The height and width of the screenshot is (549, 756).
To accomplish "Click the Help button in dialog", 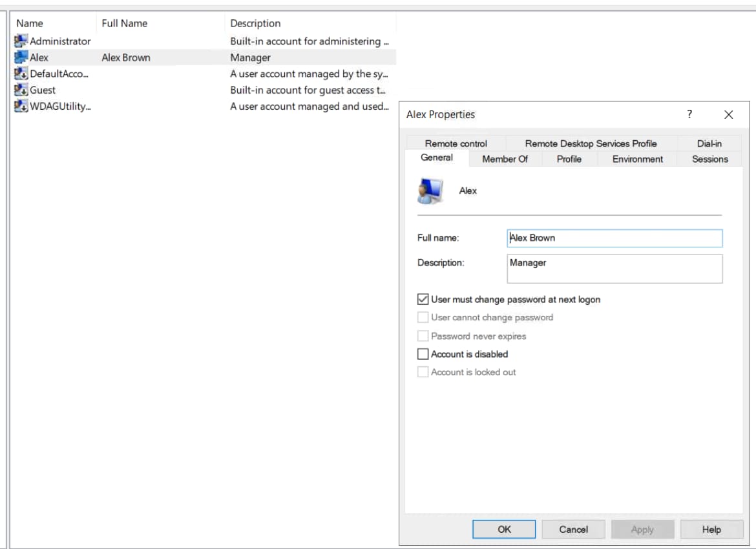I will [x=711, y=530].
